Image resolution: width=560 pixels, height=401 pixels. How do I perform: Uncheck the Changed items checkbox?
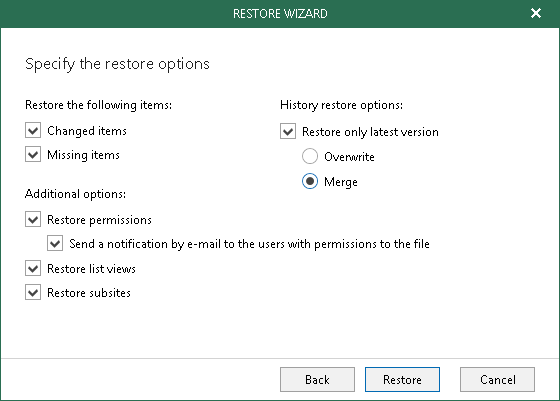click(33, 130)
